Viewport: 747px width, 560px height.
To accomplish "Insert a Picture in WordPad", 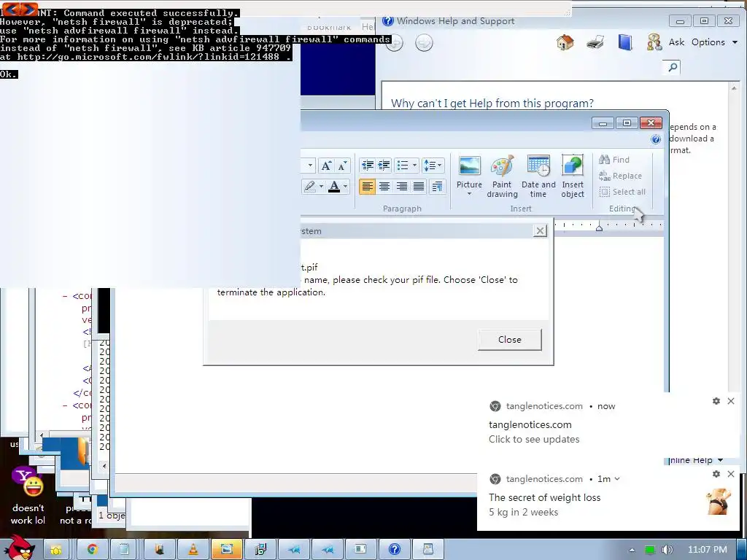I will [469, 171].
